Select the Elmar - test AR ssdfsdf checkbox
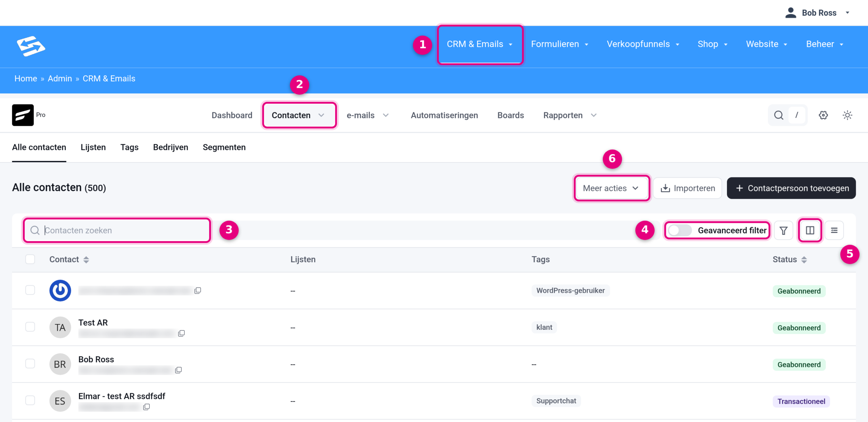This screenshot has width=868, height=422. 30,400
